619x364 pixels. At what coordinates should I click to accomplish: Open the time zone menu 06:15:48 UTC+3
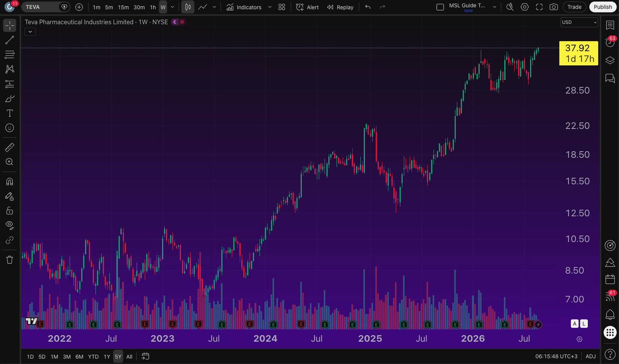tap(556, 356)
